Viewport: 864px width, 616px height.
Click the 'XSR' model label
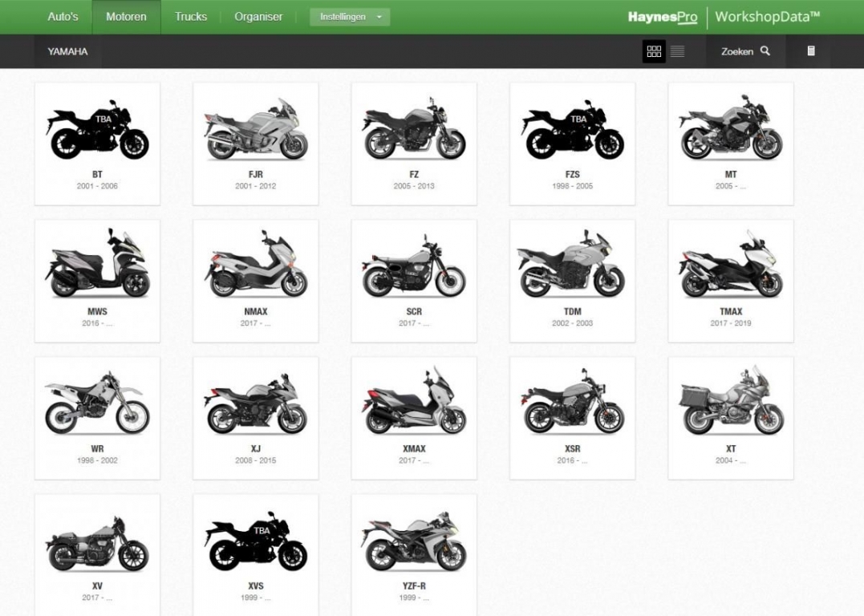pos(573,448)
